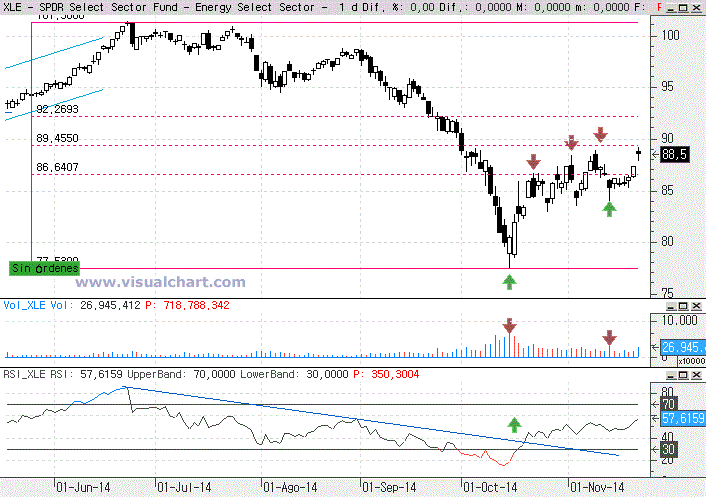Click the 10.000 volume axis label

[679, 321]
